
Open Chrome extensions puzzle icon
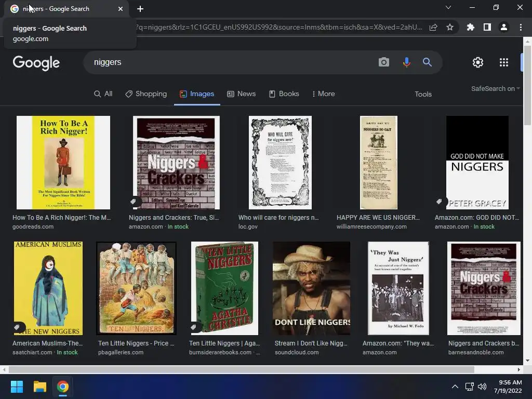(x=470, y=27)
